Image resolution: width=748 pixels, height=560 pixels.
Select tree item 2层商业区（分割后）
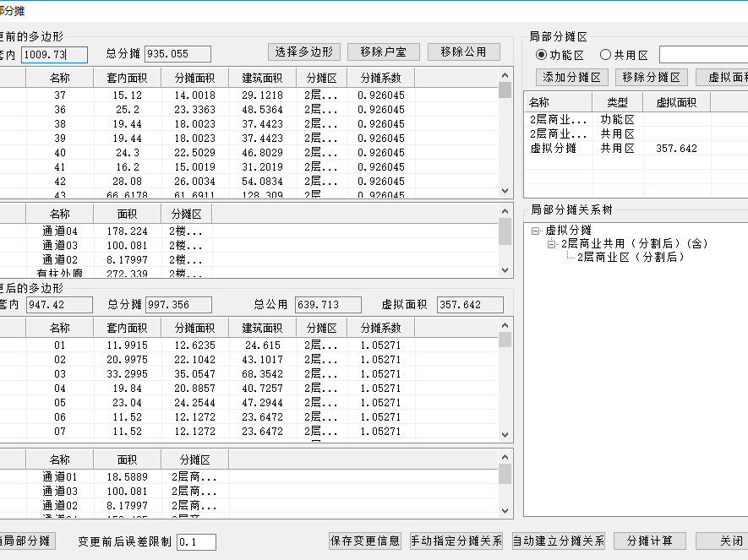tap(630, 258)
